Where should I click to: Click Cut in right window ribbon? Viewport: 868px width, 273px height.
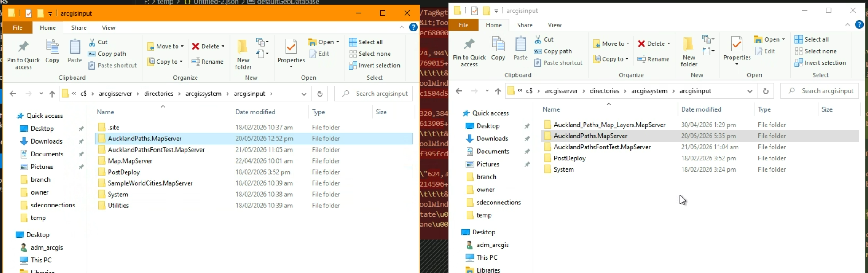(x=544, y=39)
